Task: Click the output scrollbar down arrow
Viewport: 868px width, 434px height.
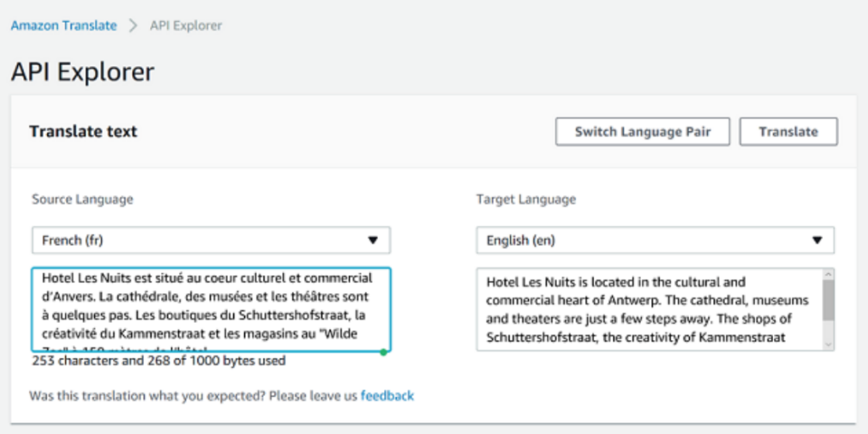Action: (x=828, y=344)
